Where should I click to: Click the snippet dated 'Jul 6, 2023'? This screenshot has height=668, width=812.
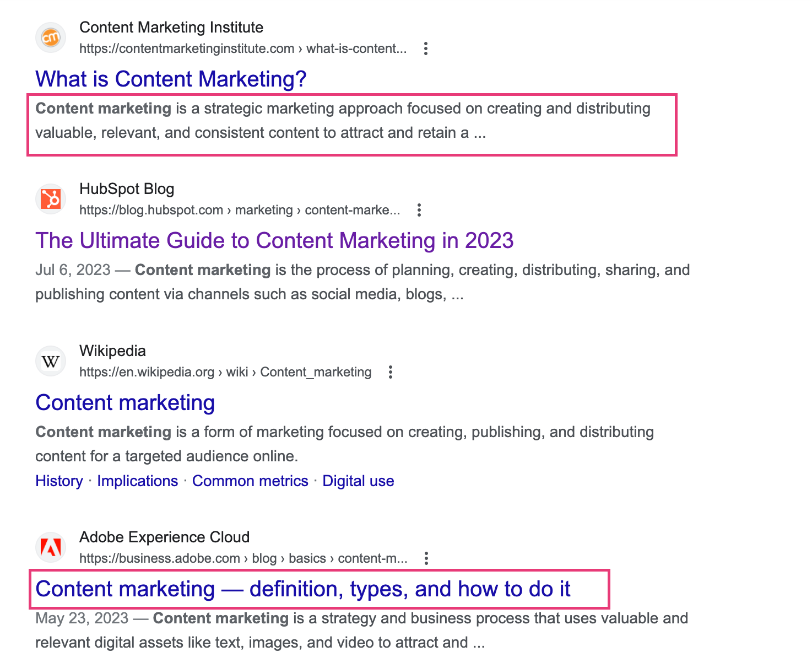pyautogui.click(x=362, y=282)
